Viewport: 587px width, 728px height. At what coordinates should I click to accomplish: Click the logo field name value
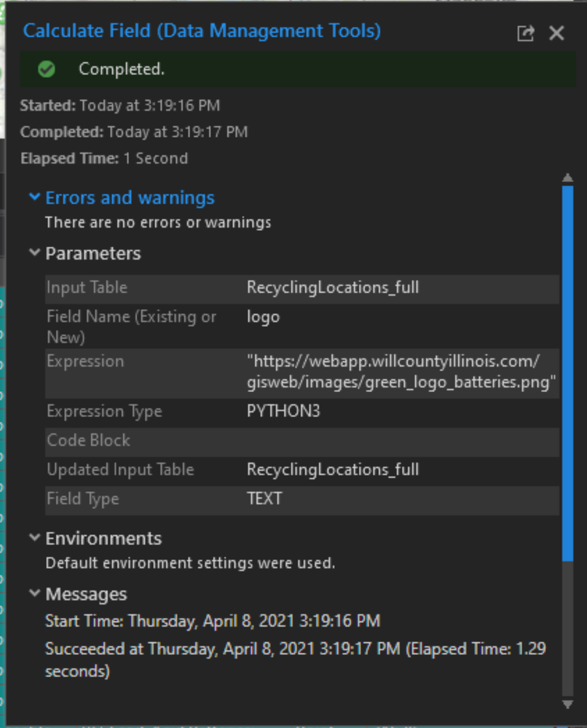[x=263, y=317]
